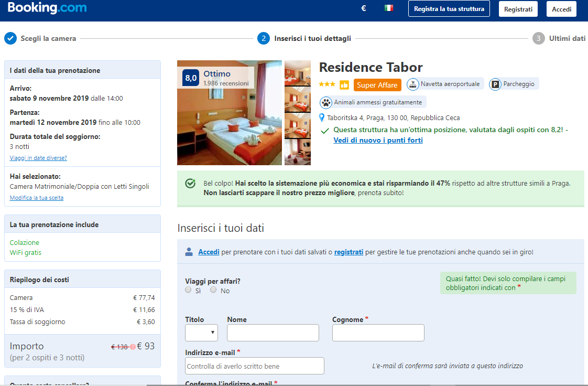This screenshot has width=588, height=386.
Task: Click the Accedi button in header
Action: point(561,9)
